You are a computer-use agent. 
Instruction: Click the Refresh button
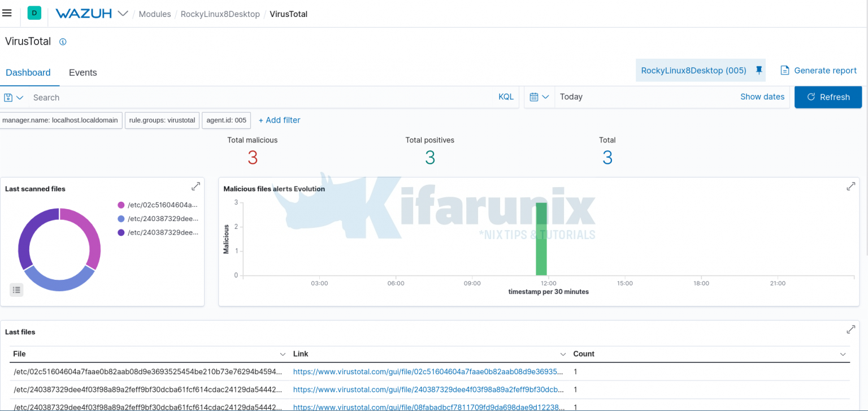(828, 97)
